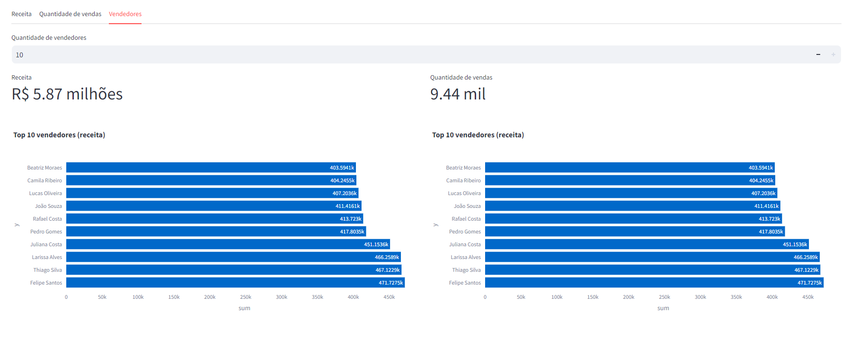Click Pedro Gomes bar in left chart
This screenshot has height=349, width=868.
point(216,232)
